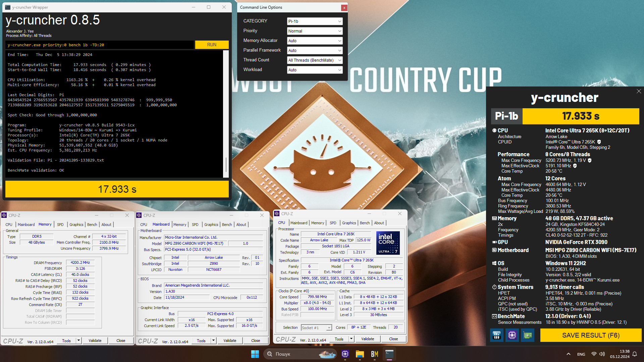This screenshot has width=644, height=362.
Task: Show hidden system tray icons
Action: (568, 354)
